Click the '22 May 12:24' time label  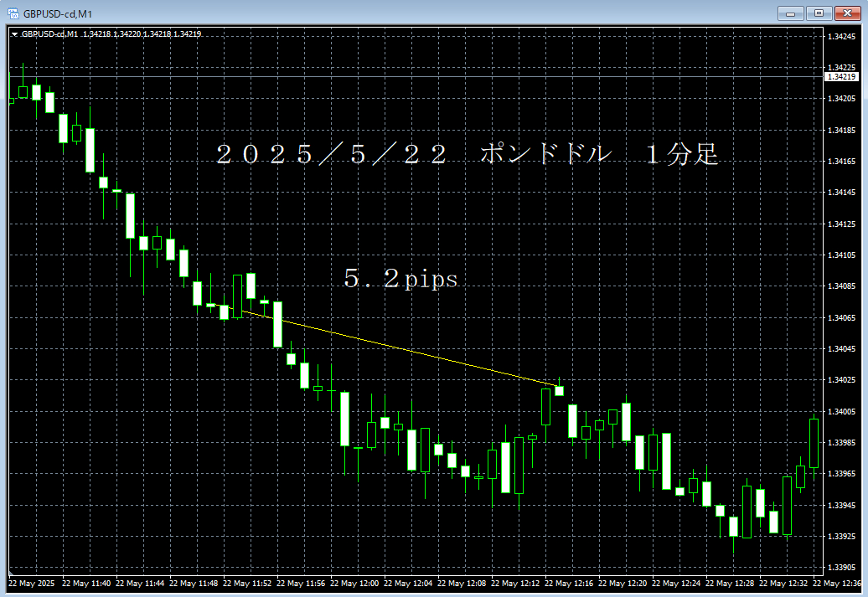click(676, 583)
